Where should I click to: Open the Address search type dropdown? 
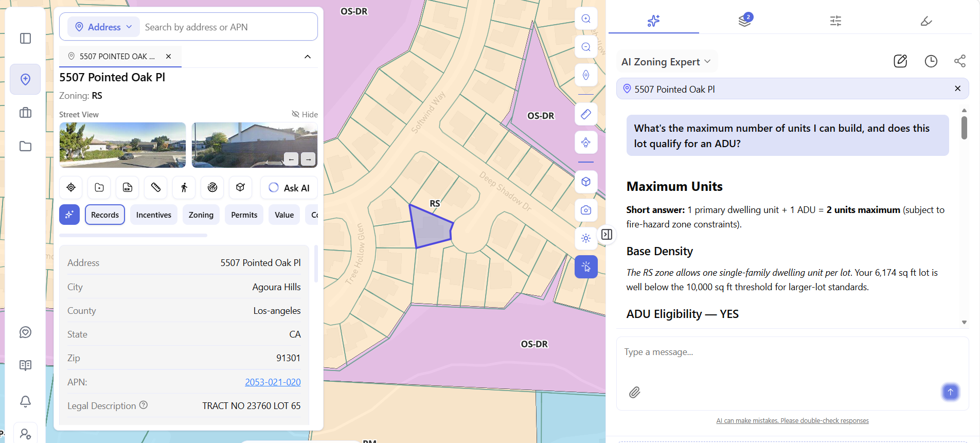pos(104,27)
